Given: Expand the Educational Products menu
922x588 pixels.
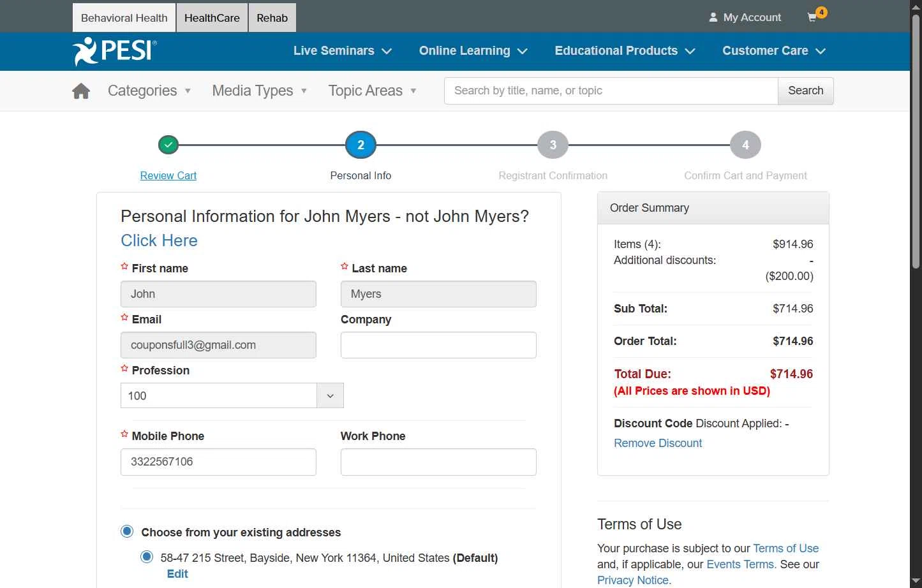Looking at the screenshot, I should [625, 51].
